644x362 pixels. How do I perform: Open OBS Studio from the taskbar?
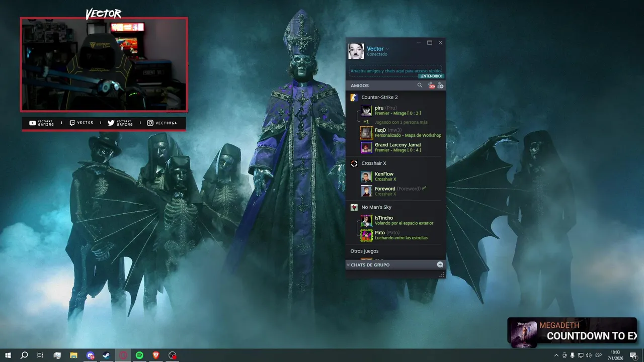(173, 355)
